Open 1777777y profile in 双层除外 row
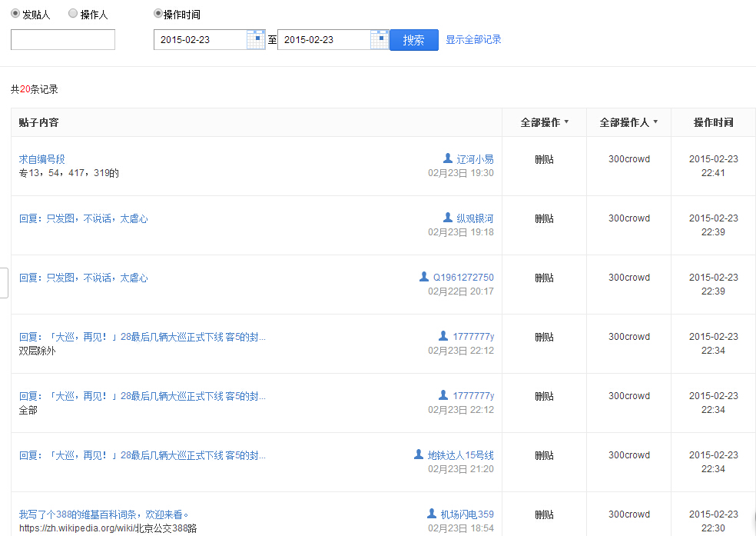 473,336
